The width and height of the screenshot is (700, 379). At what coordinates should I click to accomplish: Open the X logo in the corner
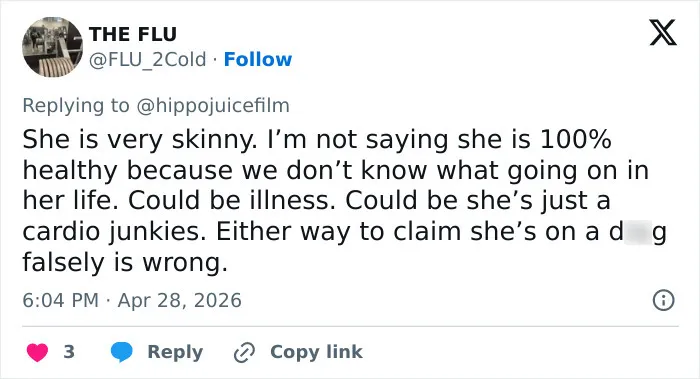pyautogui.click(x=663, y=32)
